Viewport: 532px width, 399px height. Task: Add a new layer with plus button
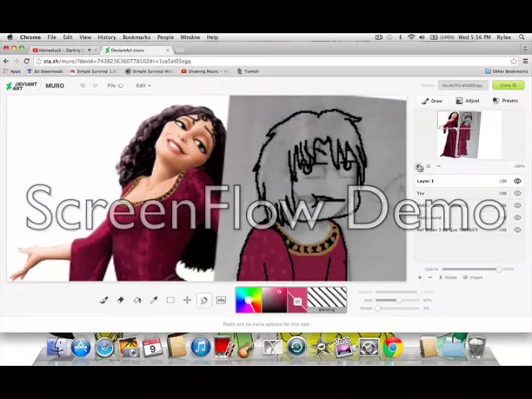click(x=420, y=278)
